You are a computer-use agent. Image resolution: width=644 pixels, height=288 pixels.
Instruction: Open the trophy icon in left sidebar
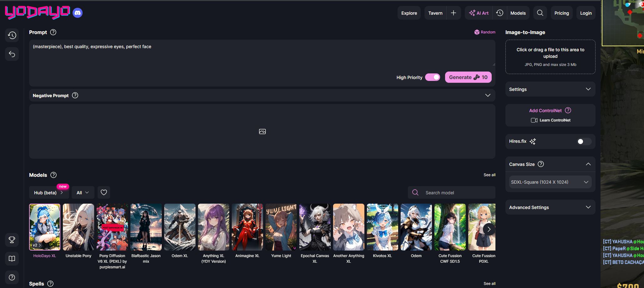click(12, 240)
